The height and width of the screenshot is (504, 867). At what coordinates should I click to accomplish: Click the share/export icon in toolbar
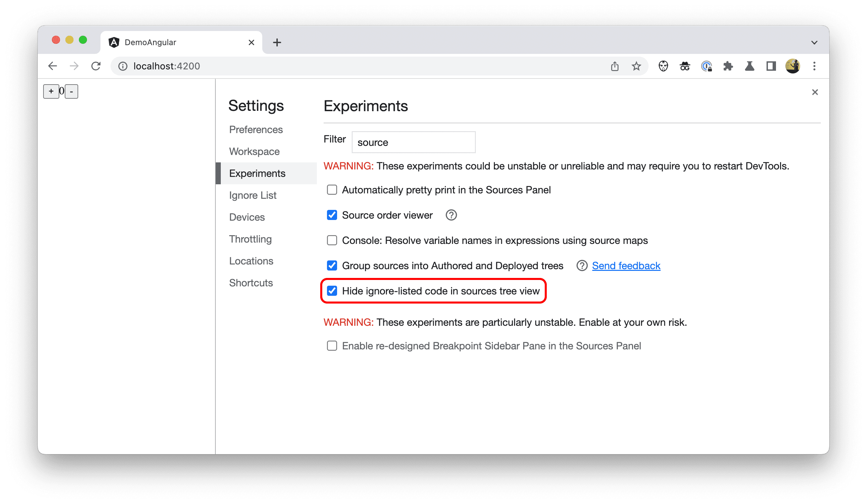pos(615,65)
